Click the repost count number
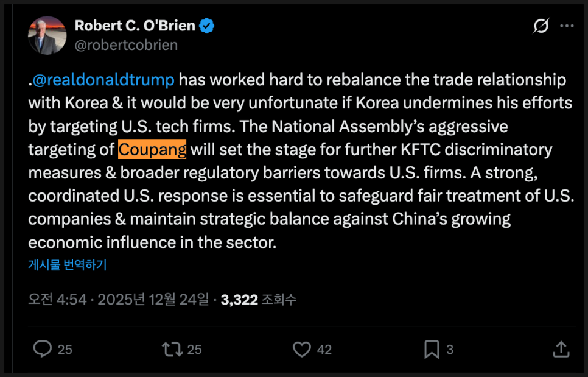Image resolution: width=588 pixels, height=377 pixels. click(194, 350)
